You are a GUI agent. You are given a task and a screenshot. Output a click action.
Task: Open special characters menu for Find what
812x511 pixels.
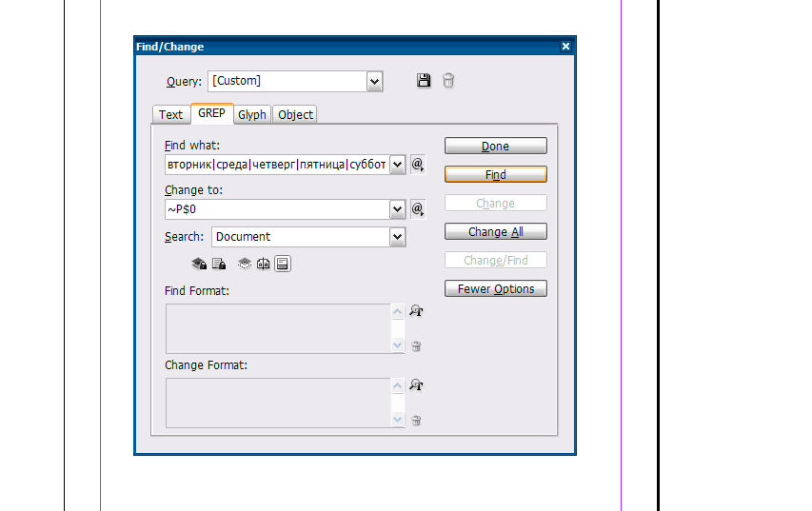coord(418,165)
